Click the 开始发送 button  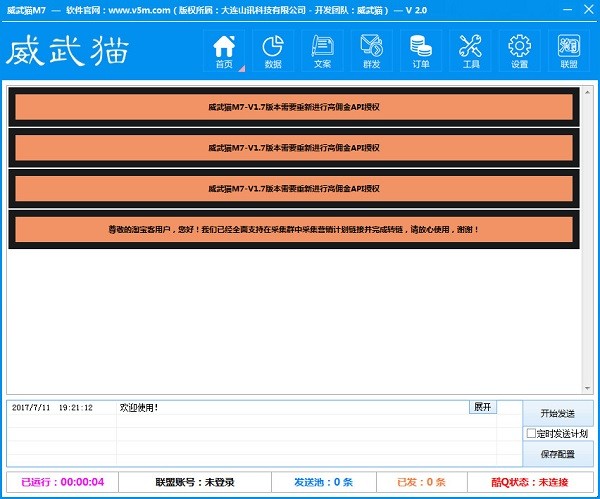pyautogui.click(x=558, y=413)
